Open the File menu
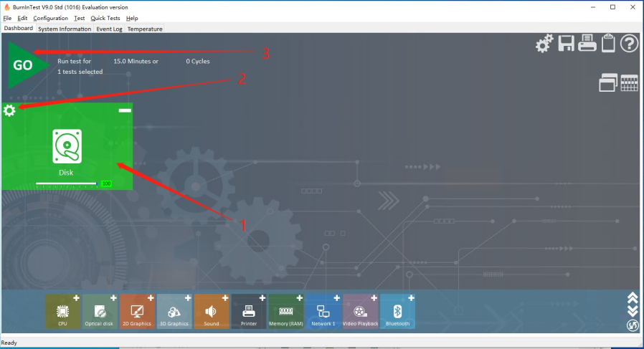644x349 pixels. click(x=7, y=18)
